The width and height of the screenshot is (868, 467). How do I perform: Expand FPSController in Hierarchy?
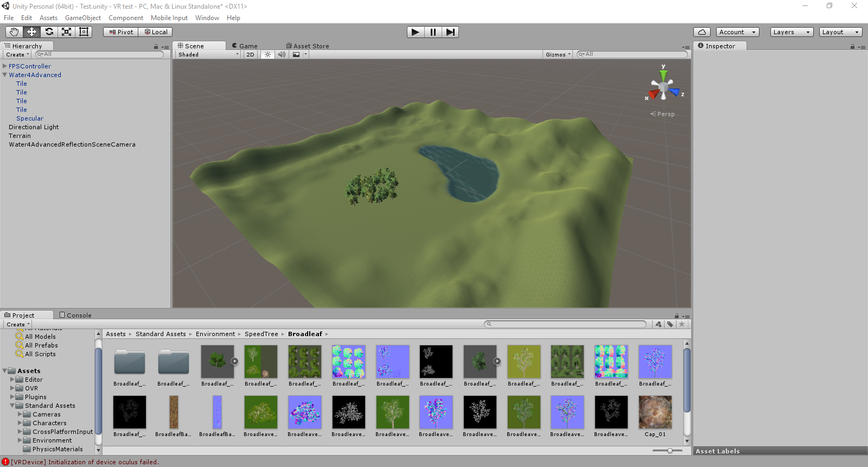pos(5,66)
